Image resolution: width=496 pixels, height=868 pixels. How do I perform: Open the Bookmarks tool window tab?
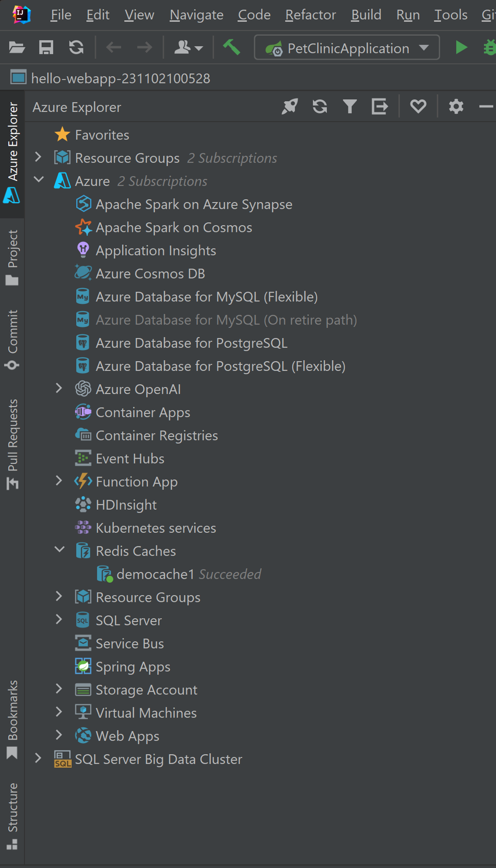click(12, 720)
